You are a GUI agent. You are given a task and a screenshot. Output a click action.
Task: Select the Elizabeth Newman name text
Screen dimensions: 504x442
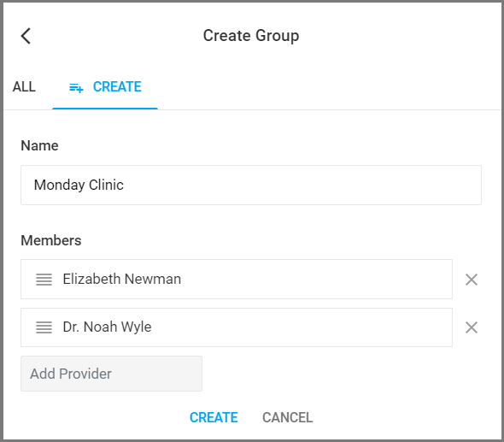click(122, 279)
